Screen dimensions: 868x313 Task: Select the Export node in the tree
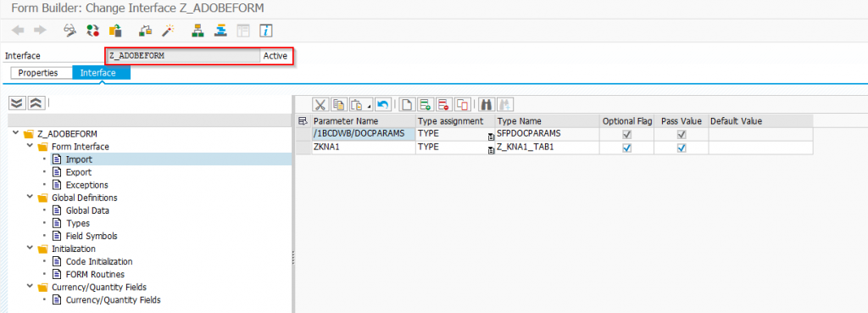click(79, 172)
